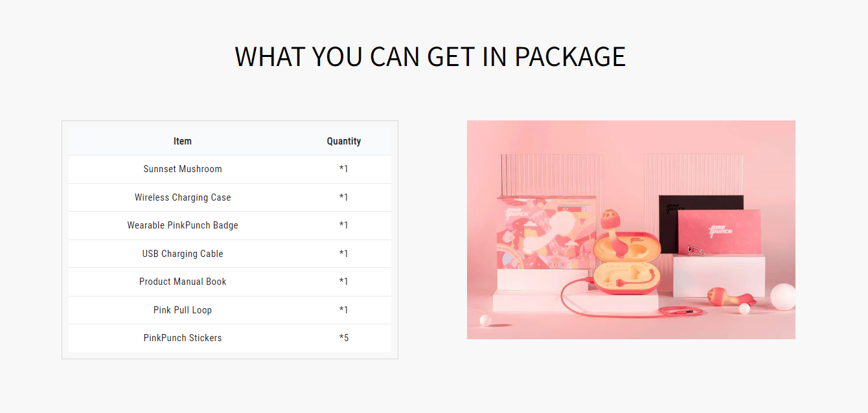
Task: Click the quantity for Pink Pull Loop
Action: pyautogui.click(x=343, y=310)
